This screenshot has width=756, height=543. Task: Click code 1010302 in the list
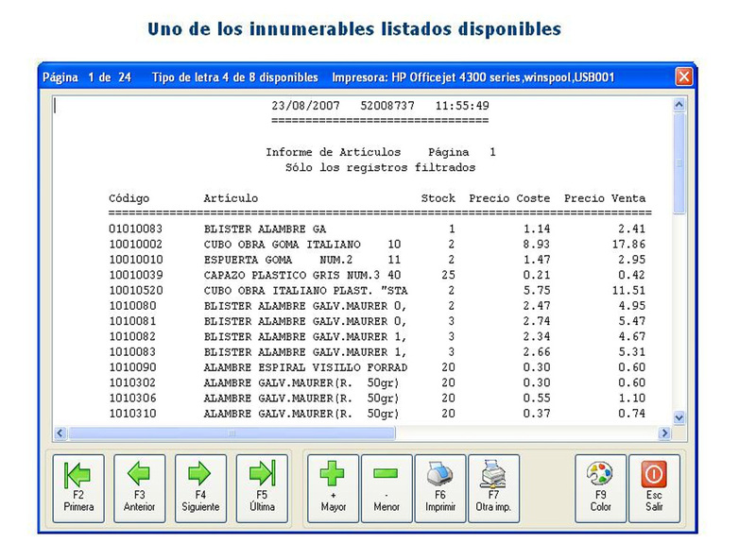(132, 383)
